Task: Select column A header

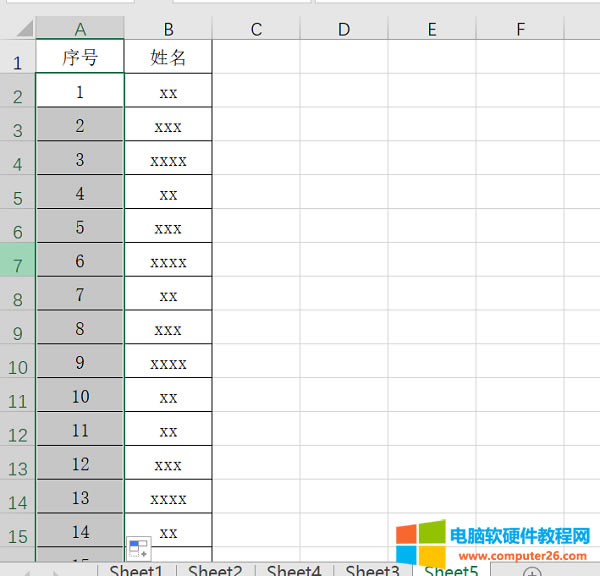Action: [80, 29]
